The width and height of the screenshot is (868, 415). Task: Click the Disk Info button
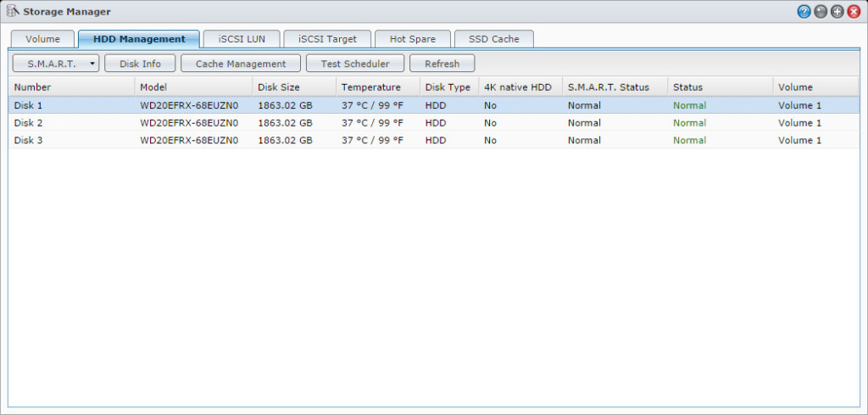point(140,64)
